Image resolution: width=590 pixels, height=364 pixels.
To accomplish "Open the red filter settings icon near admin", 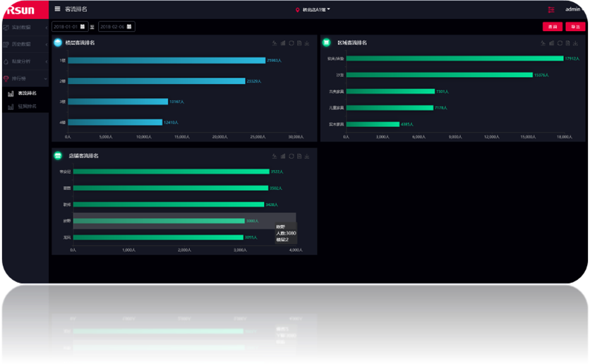I will coord(551,9).
